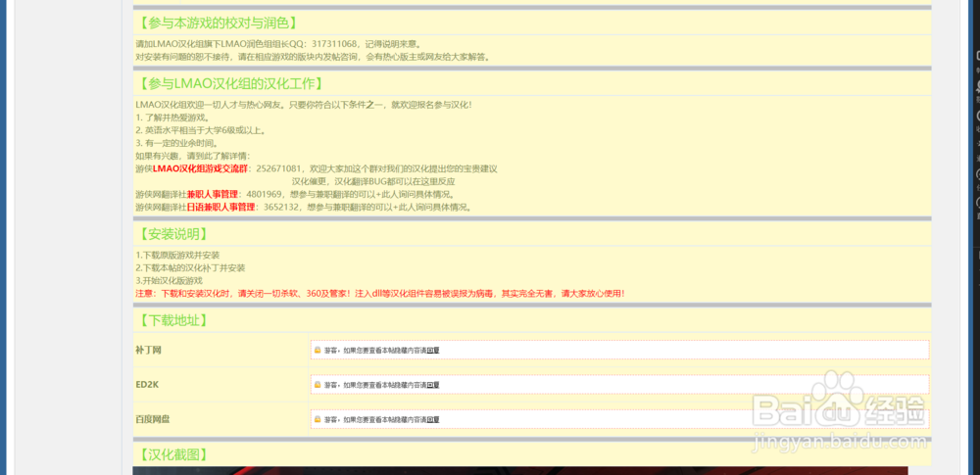Viewport: 980px width, 475px height.
Task: Click the hidden-content box in the 补丁网 row
Action: (x=619, y=350)
